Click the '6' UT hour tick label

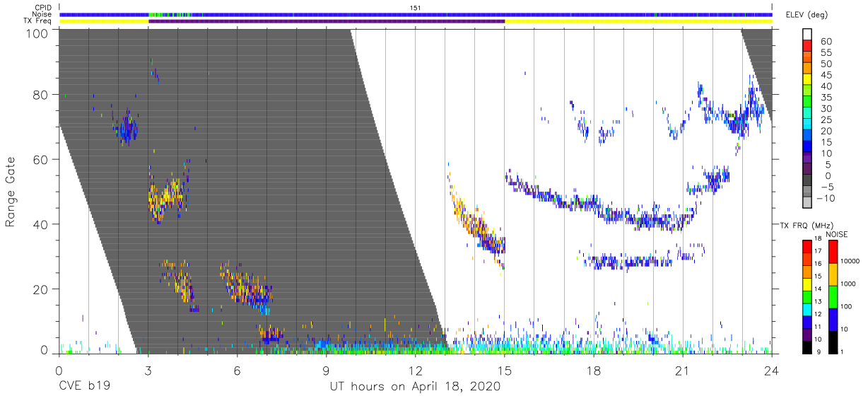(237, 371)
